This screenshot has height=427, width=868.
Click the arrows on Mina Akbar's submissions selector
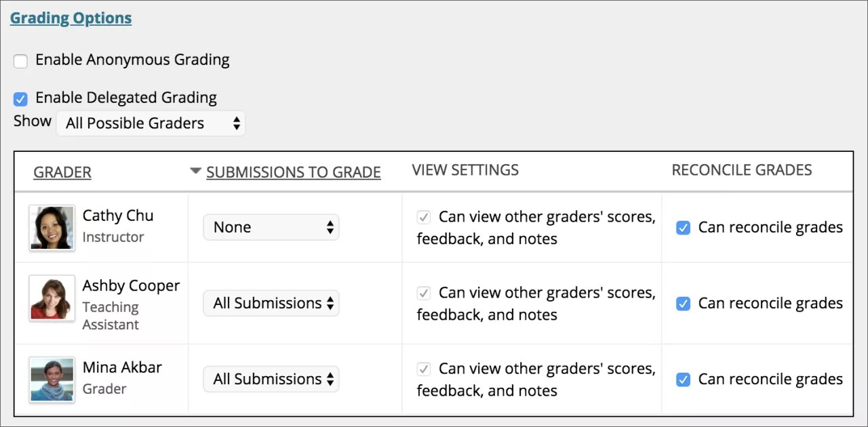click(330, 379)
